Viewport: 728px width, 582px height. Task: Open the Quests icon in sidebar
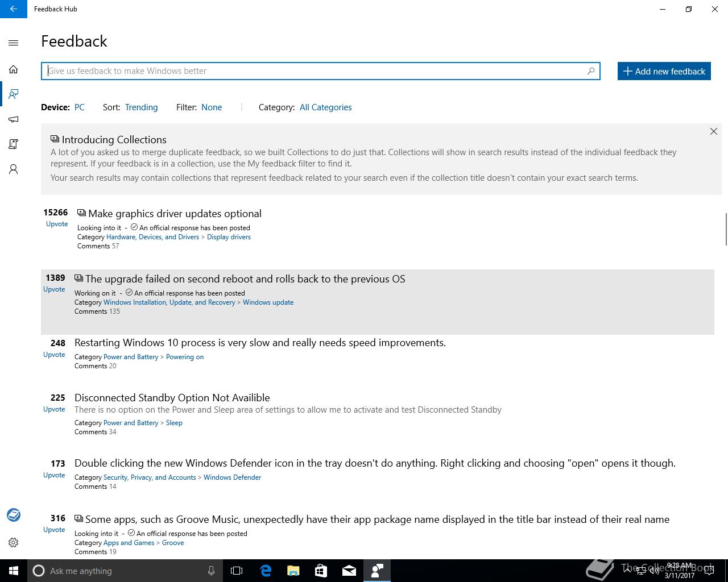click(x=14, y=144)
